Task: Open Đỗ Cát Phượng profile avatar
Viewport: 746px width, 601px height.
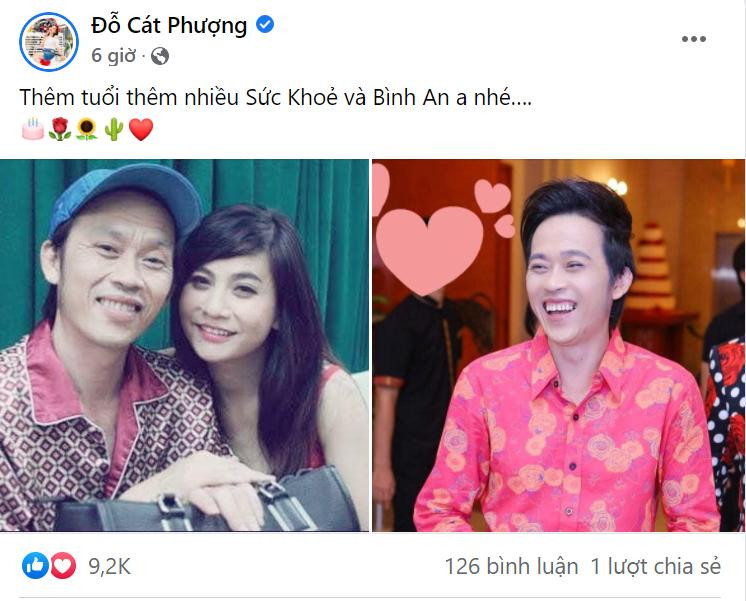Action: pos(49,42)
